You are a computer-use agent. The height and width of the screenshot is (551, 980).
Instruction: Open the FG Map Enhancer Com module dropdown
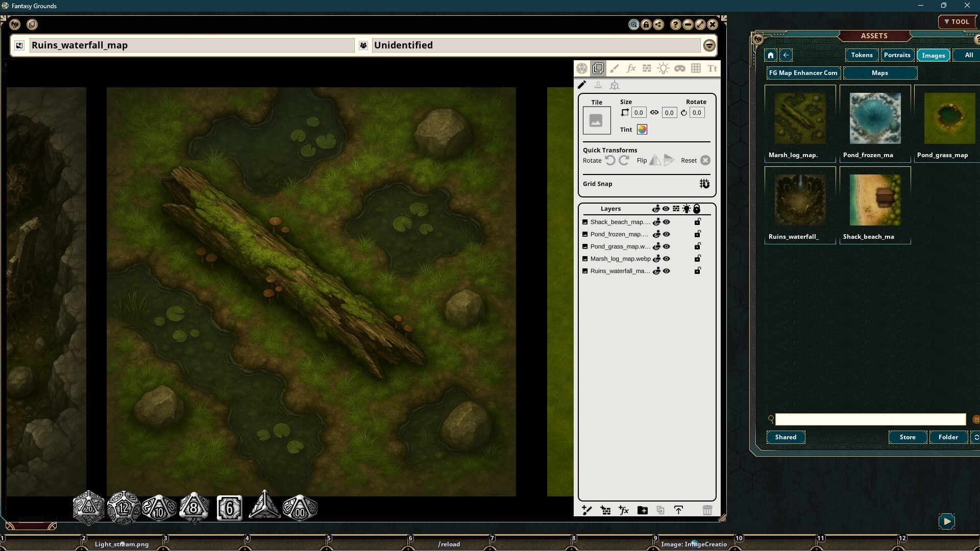[x=803, y=73]
